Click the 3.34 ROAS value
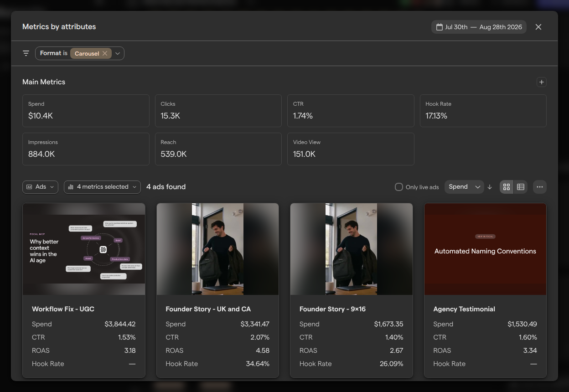The image size is (569, 392). (x=530, y=351)
